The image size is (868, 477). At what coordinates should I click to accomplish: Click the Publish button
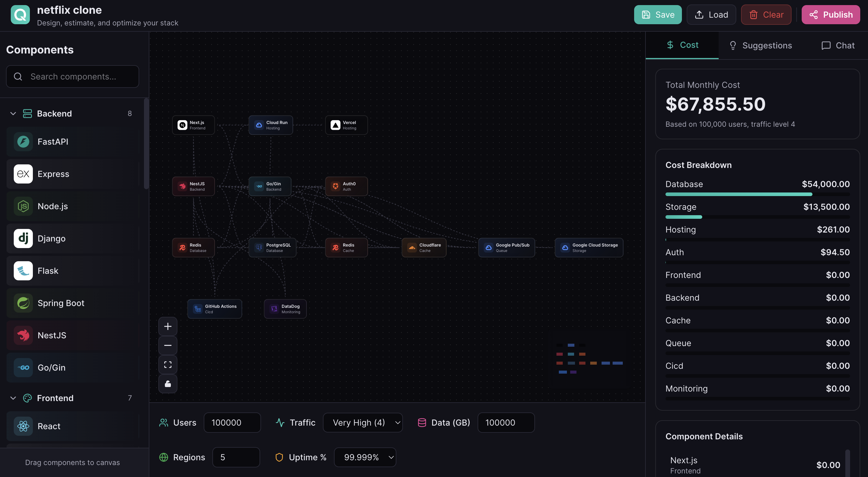(x=830, y=15)
